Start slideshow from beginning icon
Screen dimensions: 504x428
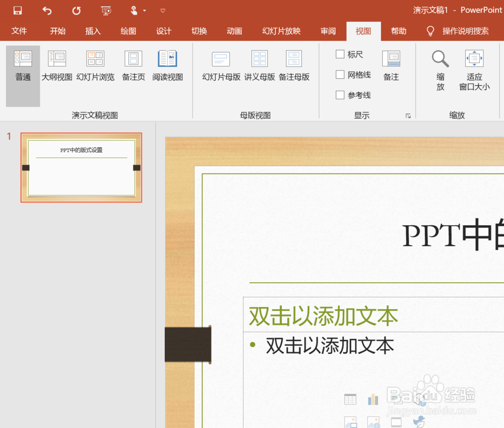point(106,11)
